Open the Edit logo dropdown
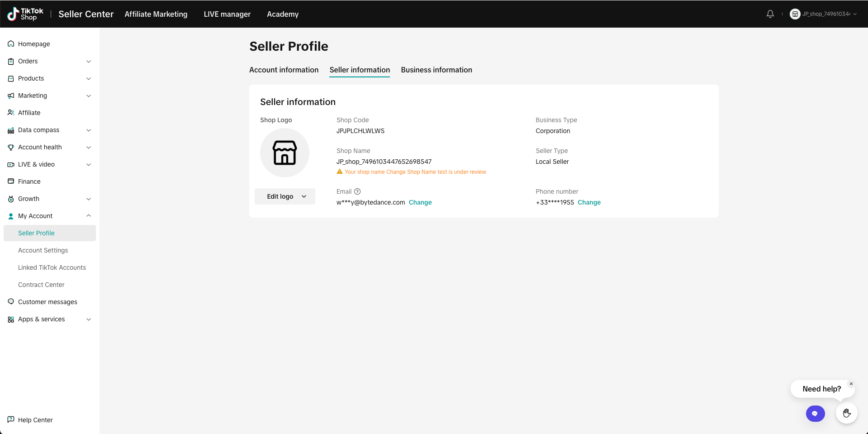 285,196
